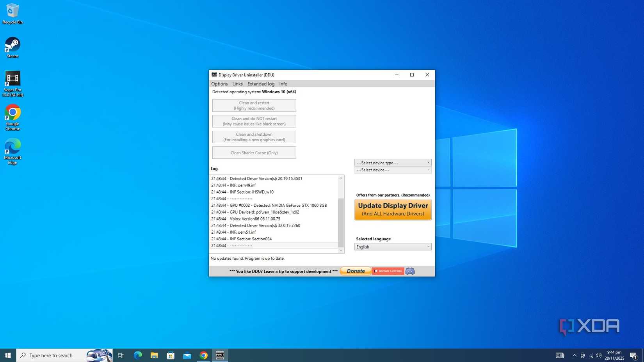Screen dimensions: 644x362
Task: Open the Recycle Bin desktop icon
Action: [12, 14]
